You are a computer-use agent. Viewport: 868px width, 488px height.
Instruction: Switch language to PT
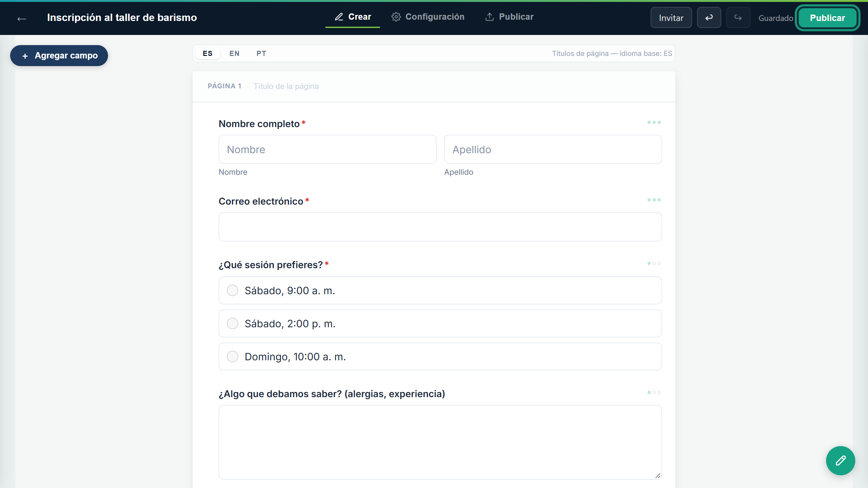261,53
